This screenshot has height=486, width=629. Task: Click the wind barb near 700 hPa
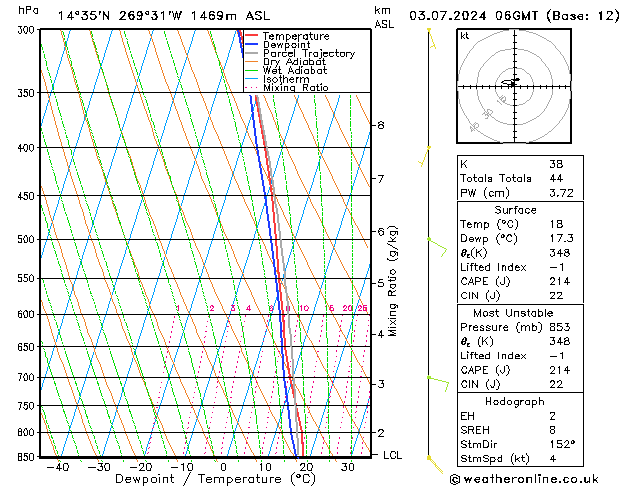[437, 380]
